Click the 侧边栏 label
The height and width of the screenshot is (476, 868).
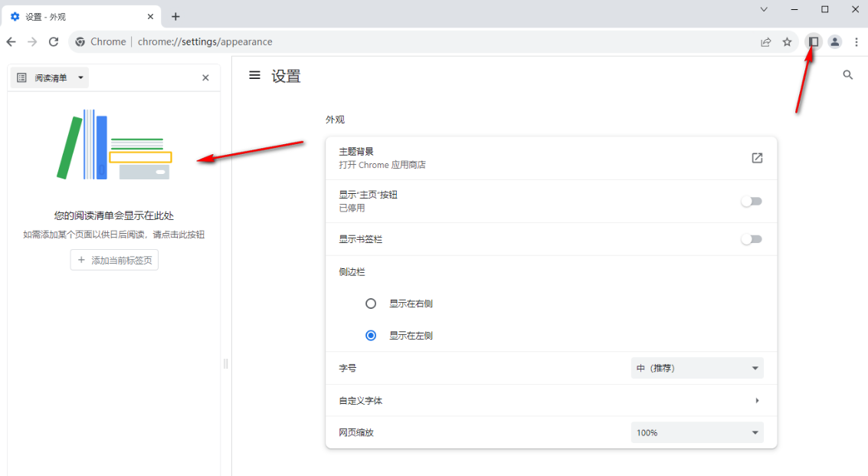(x=352, y=272)
